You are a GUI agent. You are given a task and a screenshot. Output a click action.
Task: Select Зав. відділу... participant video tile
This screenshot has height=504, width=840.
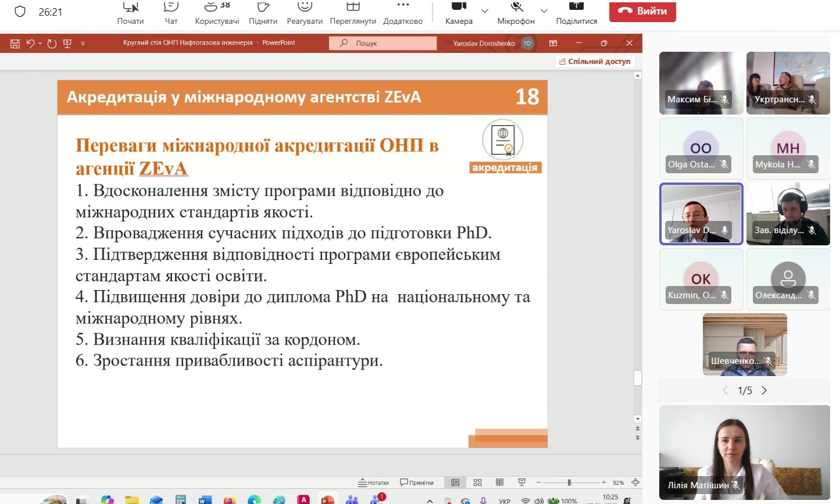(x=788, y=214)
